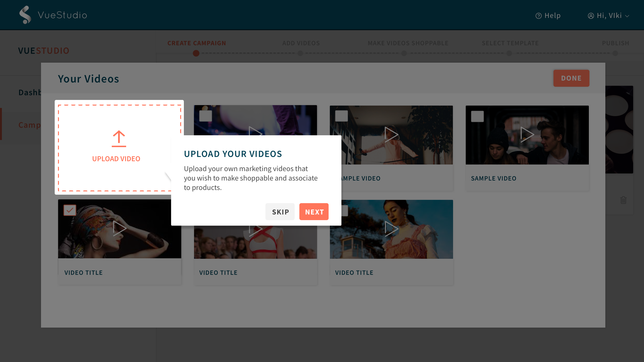644x362 pixels.
Task: Uncheck the turban woman video checkbox
Action: tap(70, 210)
